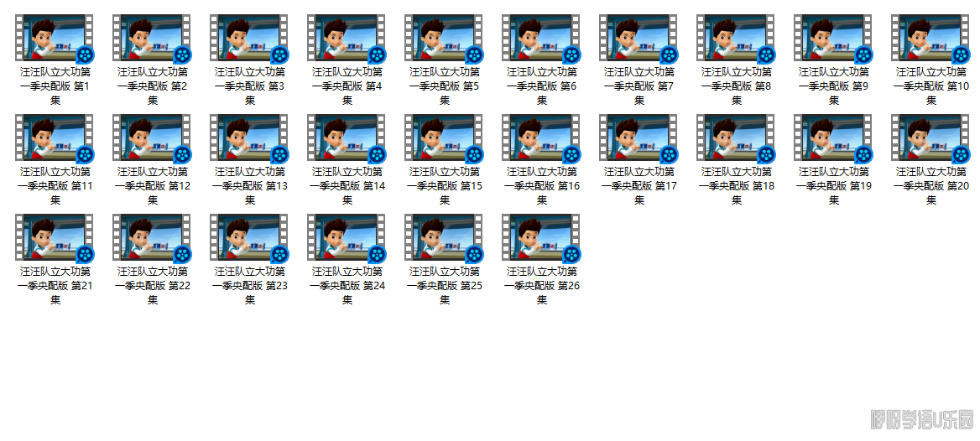Click file name 汪汪队立大功第一季央配版 第24集
The height and width of the screenshot is (441, 980).
[347, 286]
